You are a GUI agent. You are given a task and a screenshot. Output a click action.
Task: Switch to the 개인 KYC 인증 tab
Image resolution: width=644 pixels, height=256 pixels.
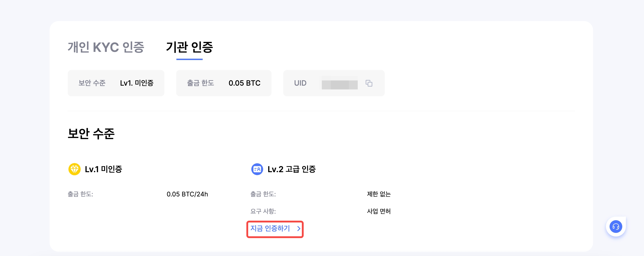tap(106, 47)
